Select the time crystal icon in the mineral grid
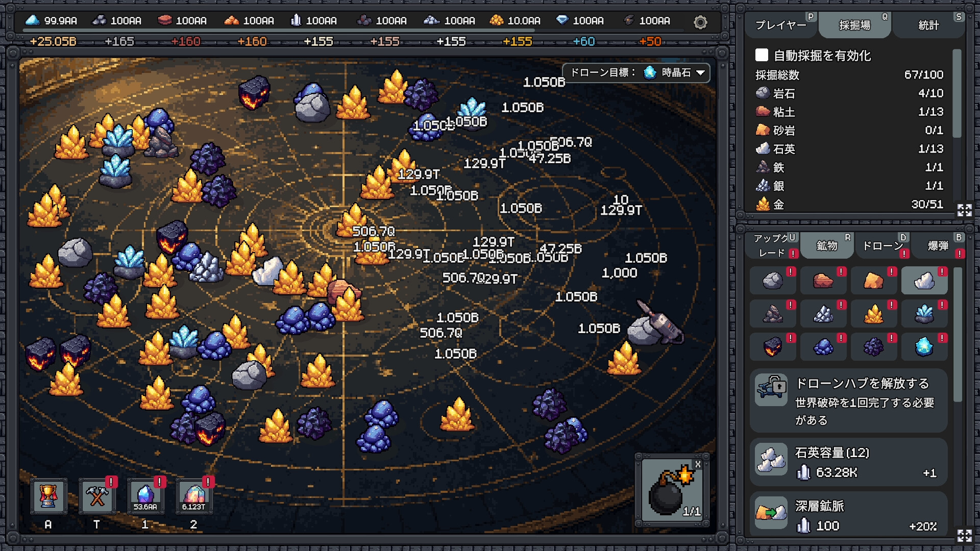The width and height of the screenshot is (980, 551). [x=924, y=347]
